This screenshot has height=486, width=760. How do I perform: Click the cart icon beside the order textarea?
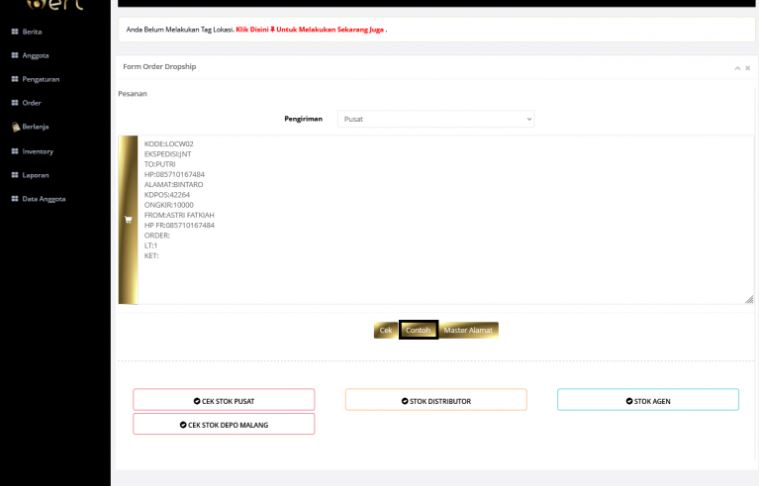click(x=128, y=220)
